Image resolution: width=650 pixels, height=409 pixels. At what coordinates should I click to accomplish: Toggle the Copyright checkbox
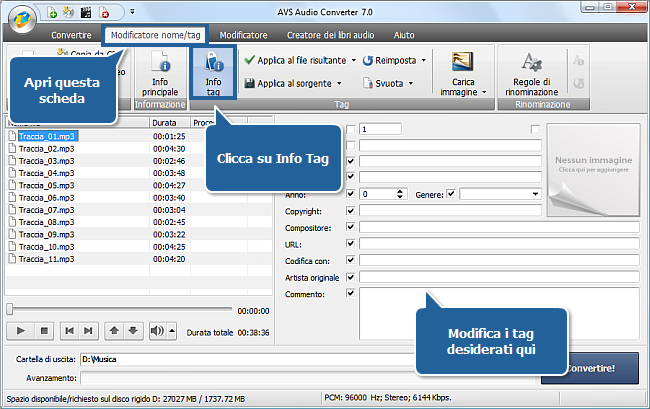(350, 211)
